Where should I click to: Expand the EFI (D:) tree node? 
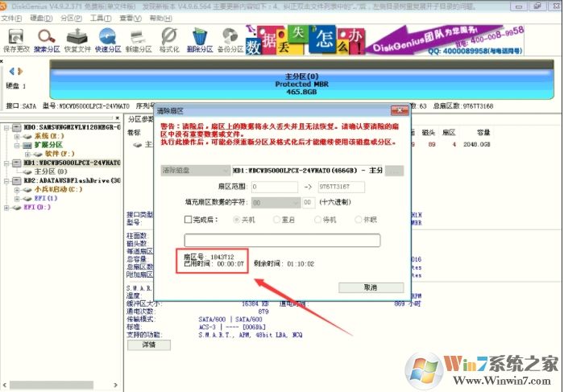coord(6,208)
